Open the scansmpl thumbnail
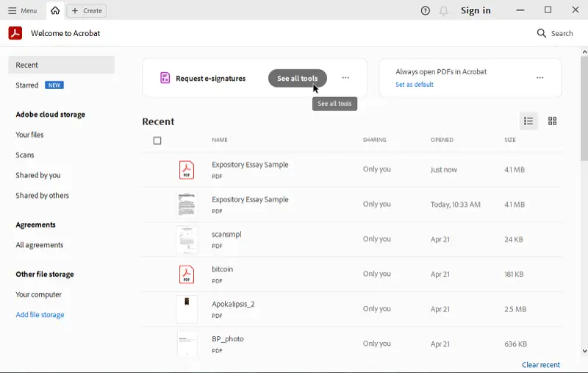 [187, 239]
